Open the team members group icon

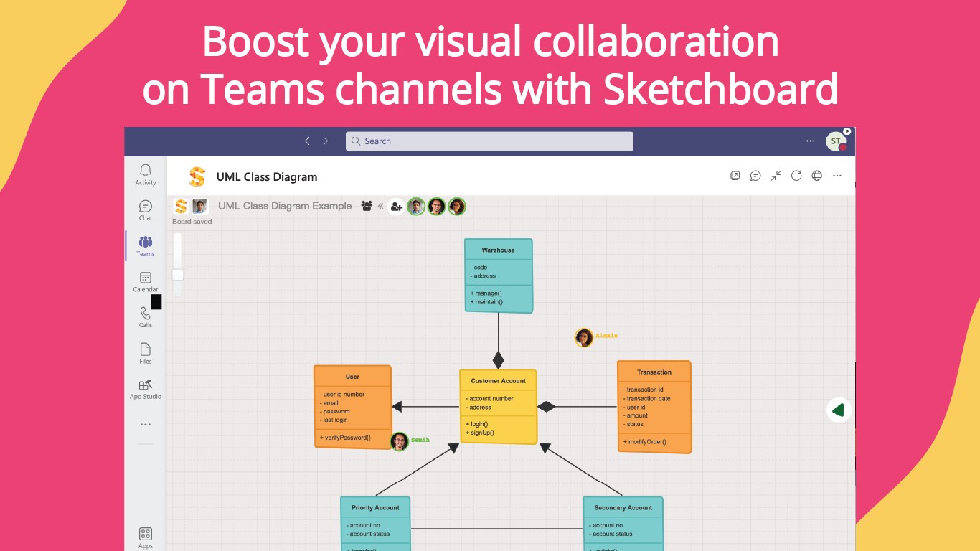point(367,206)
